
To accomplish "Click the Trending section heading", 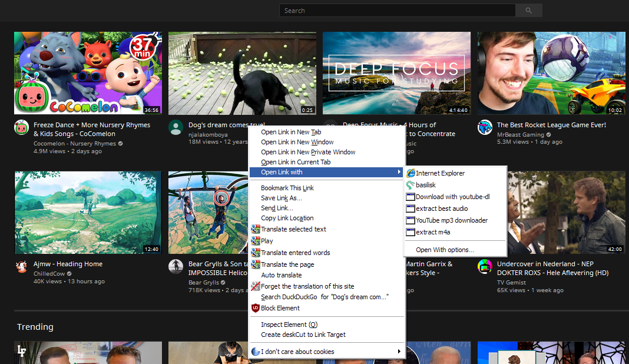I will 35,327.
